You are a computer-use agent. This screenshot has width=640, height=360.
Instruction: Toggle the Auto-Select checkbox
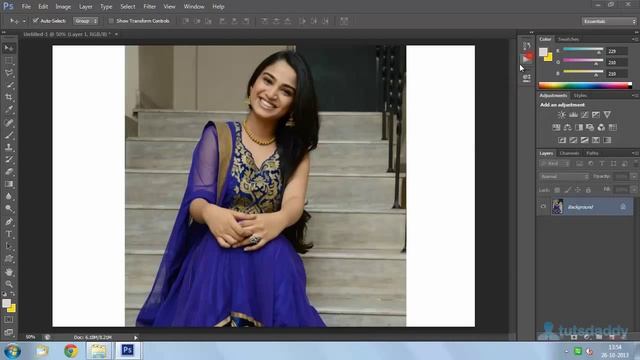coord(36,20)
